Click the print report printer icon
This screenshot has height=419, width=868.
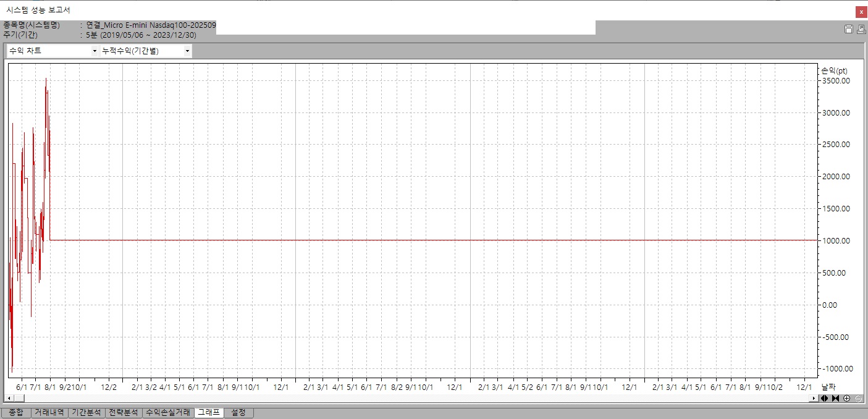tap(861, 29)
